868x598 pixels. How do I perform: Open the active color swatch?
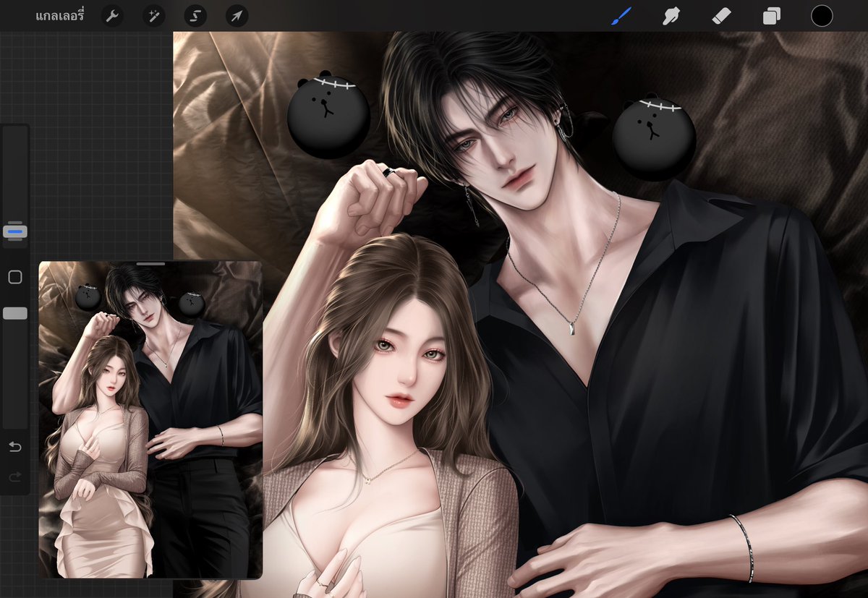pyautogui.click(x=822, y=16)
